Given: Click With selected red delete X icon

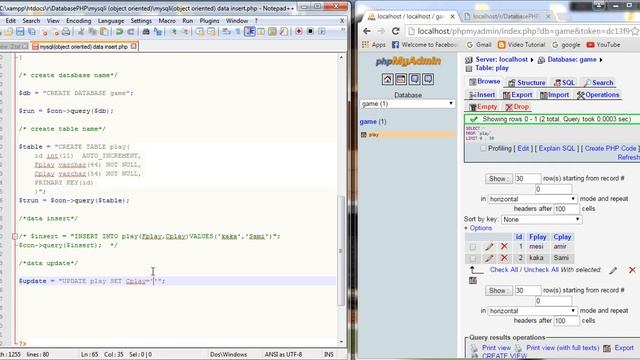Looking at the screenshot, I should click(x=632, y=270).
